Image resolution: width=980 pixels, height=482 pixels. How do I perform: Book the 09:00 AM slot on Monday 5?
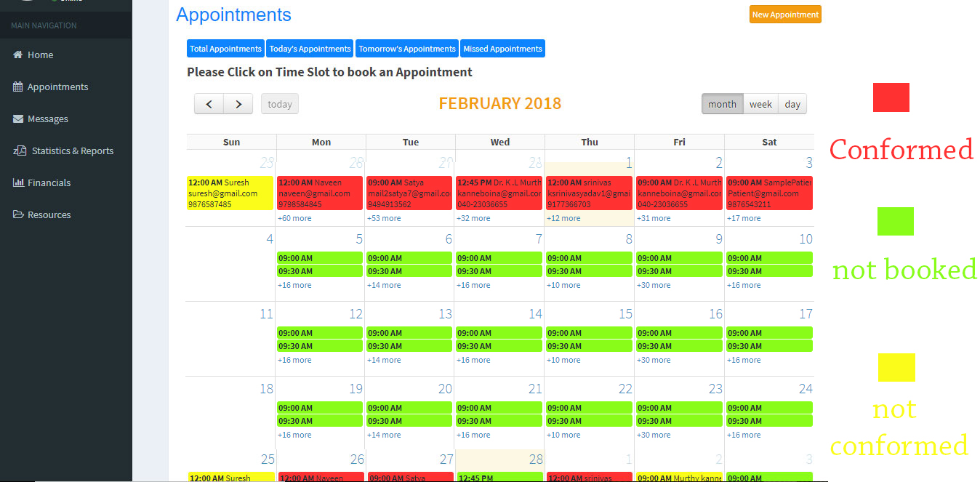[320, 258]
